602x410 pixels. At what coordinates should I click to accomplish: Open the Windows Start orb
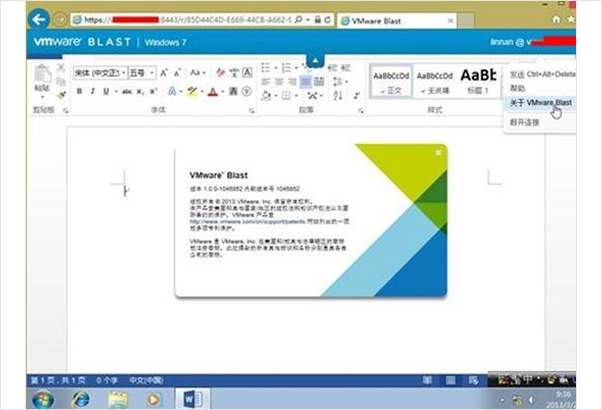[43, 400]
